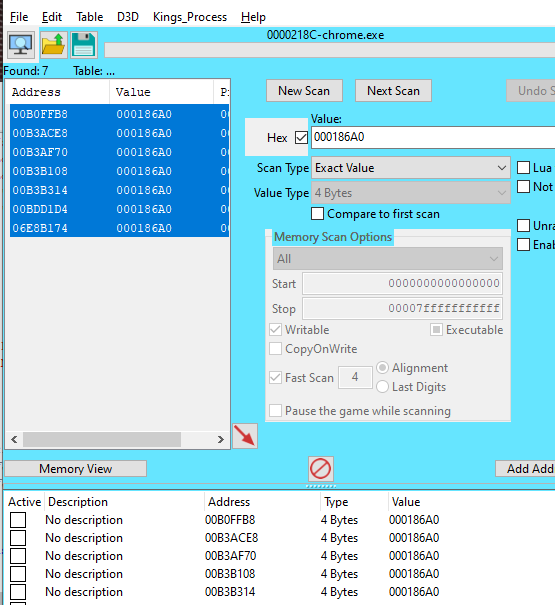Tick the Lua checkbox
The width and height of the screenshot is (555, 605).
click(x=523, y=168)
